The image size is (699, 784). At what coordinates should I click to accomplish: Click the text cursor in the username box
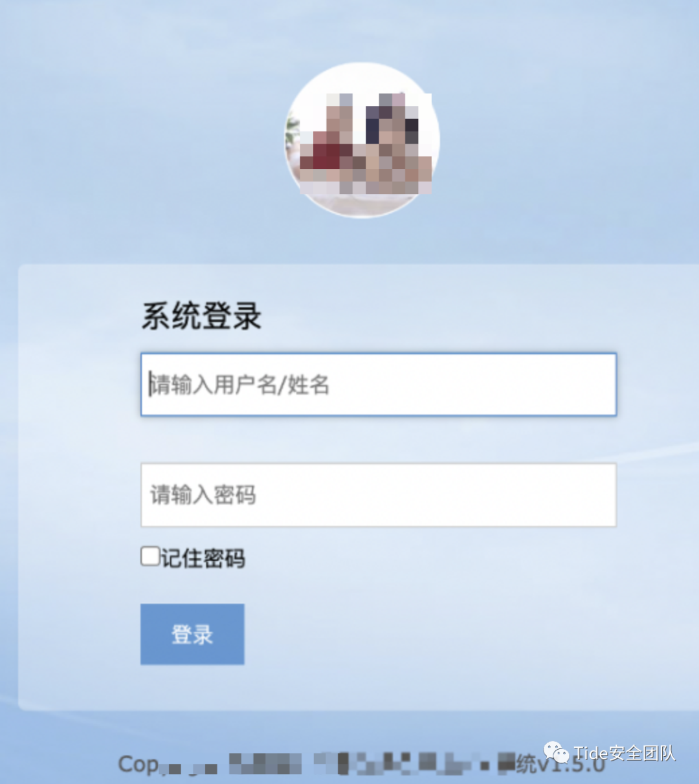pyautogui.click(x=150, y=384)
